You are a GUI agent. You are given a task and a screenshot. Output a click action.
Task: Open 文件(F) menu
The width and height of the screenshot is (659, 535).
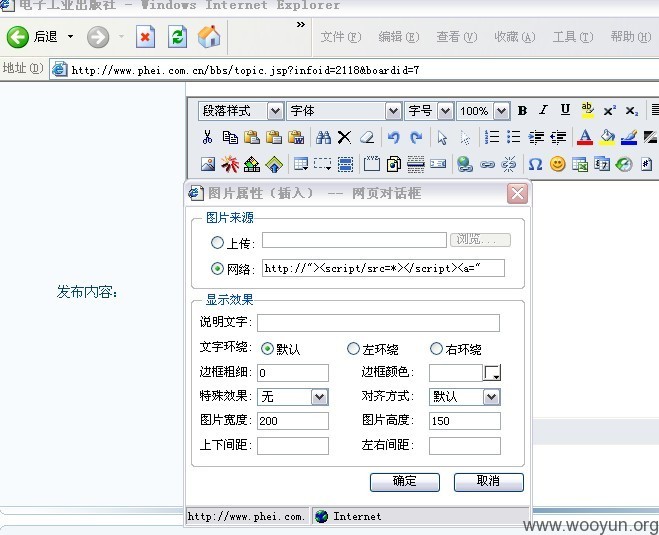pyautogui.click(x=340, y=37)
